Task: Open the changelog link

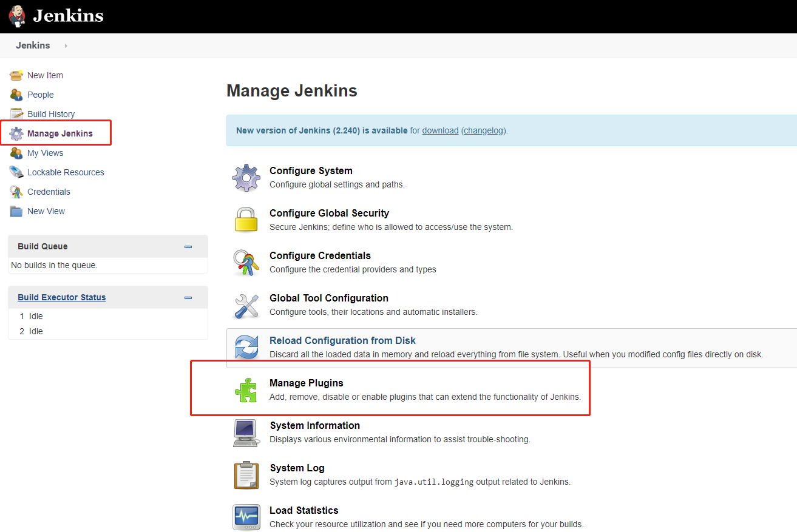Action: (484, 130)
